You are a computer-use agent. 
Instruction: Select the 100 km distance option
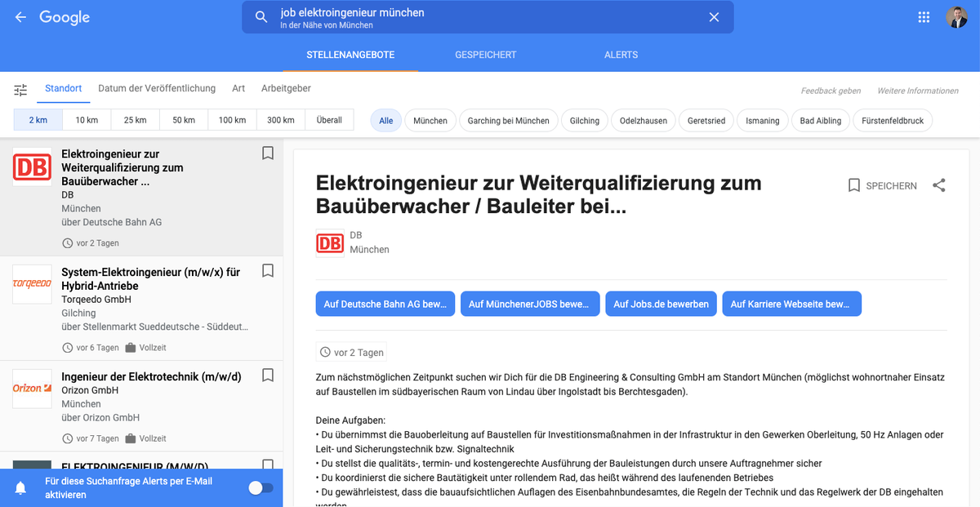click(232, 120)
